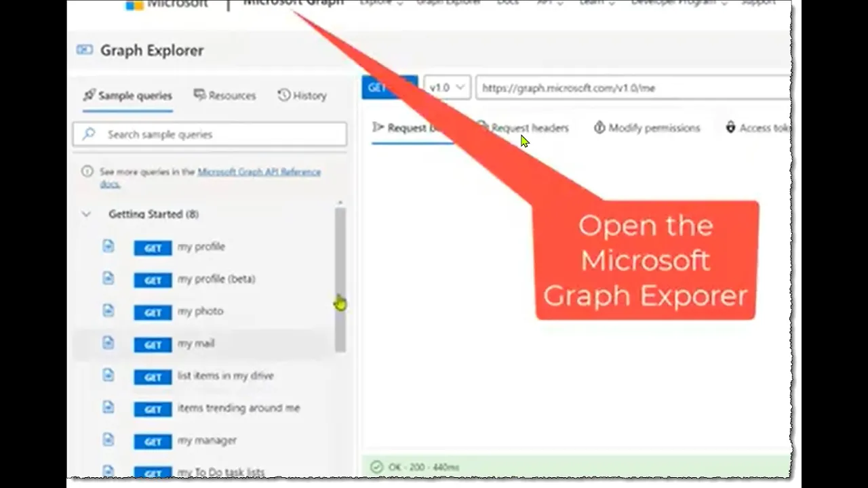Click the Resources tab icon
The image size is (868, 488).
pyautogui.click(x=199, y=95)
